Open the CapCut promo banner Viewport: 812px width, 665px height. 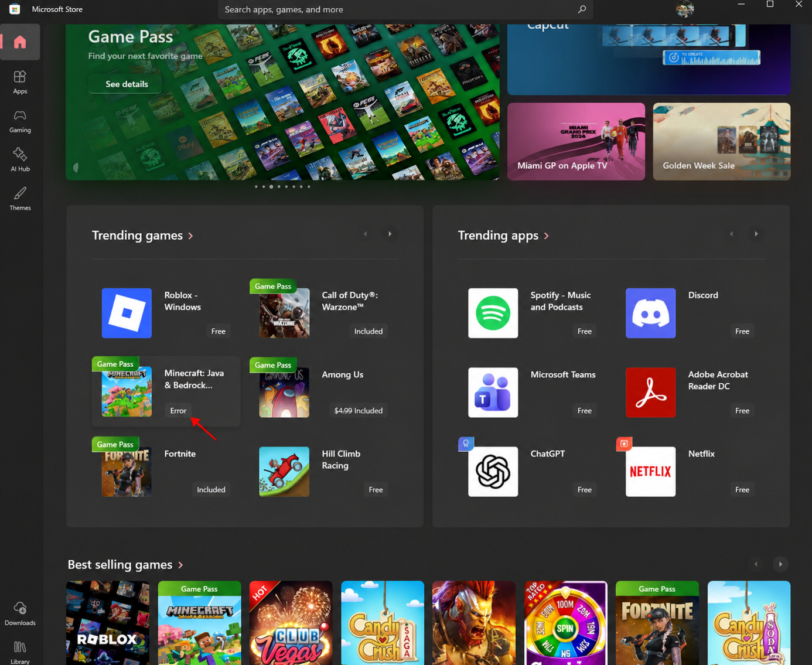pyautogui.click(x=649, y=59)
